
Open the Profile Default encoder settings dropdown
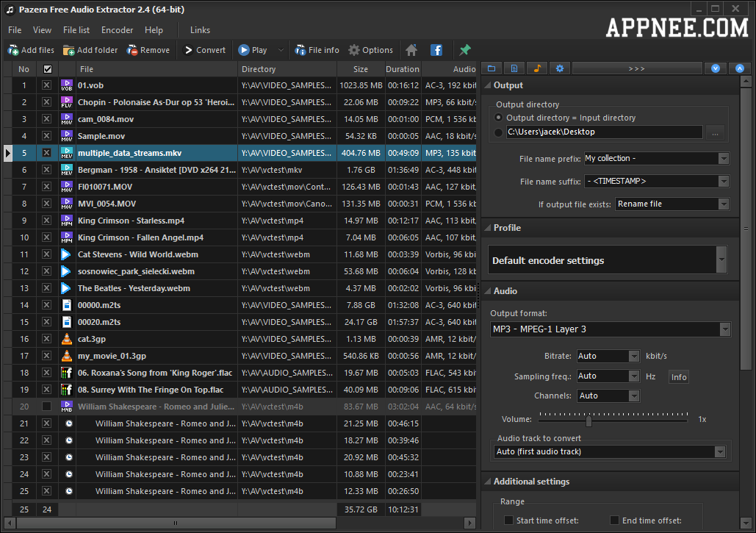coord(721,260)
